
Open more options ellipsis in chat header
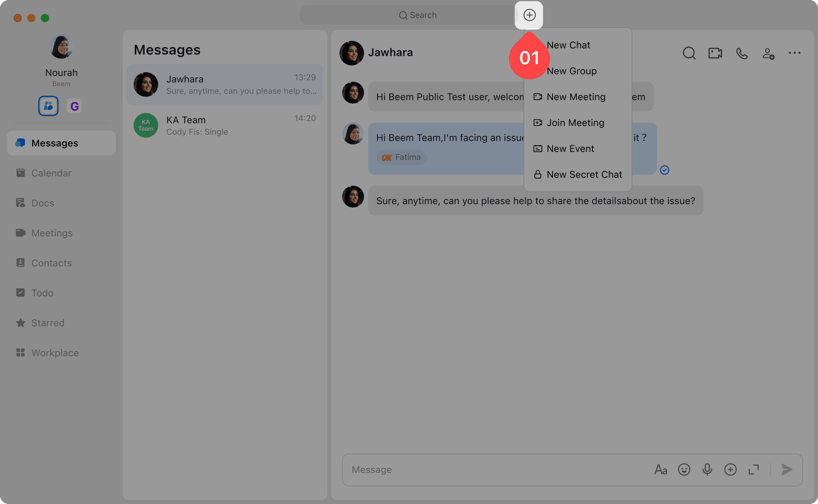795,53
